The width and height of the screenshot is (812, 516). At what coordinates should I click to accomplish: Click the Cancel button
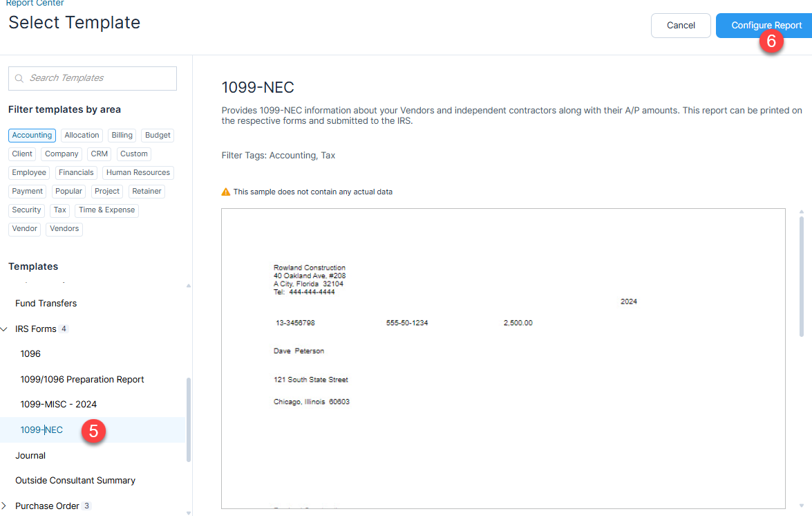tap(681, 25)
